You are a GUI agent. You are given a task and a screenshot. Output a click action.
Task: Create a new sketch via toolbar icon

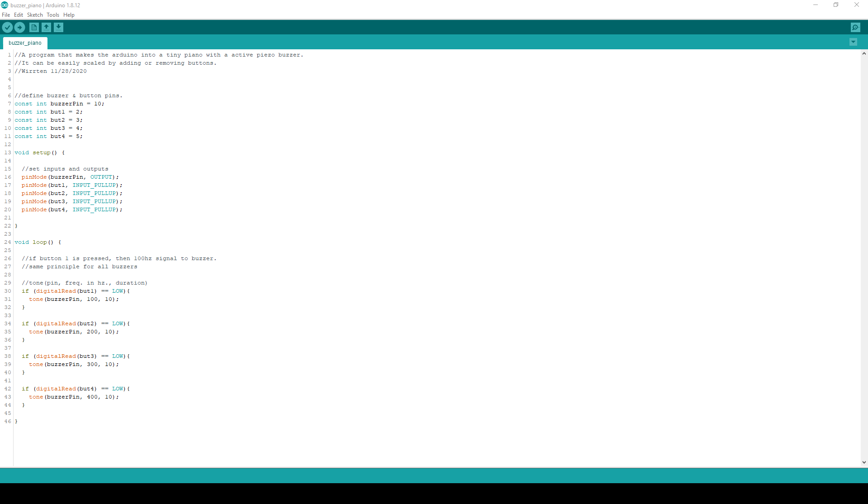click(x=34, y=28)
